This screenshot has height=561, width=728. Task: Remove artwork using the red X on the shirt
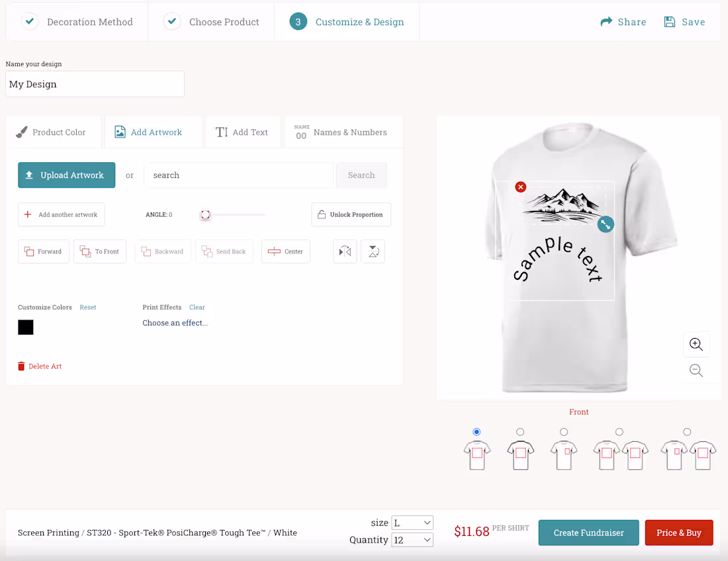point(521,187)
